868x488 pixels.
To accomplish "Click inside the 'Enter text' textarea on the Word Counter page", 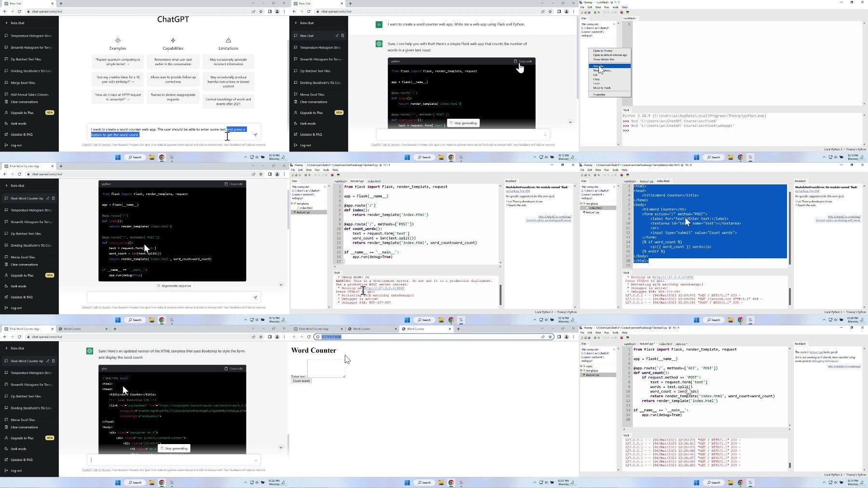I will [326, 368].
